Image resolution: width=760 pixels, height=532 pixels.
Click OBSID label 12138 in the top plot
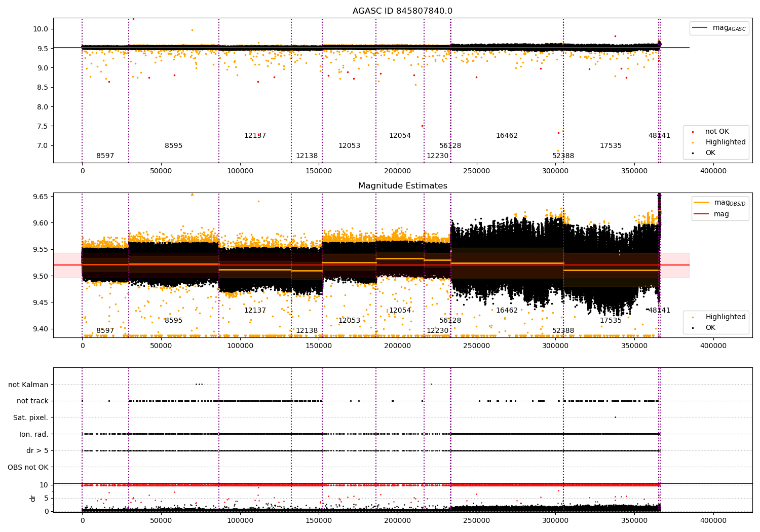tap(307, 156)
